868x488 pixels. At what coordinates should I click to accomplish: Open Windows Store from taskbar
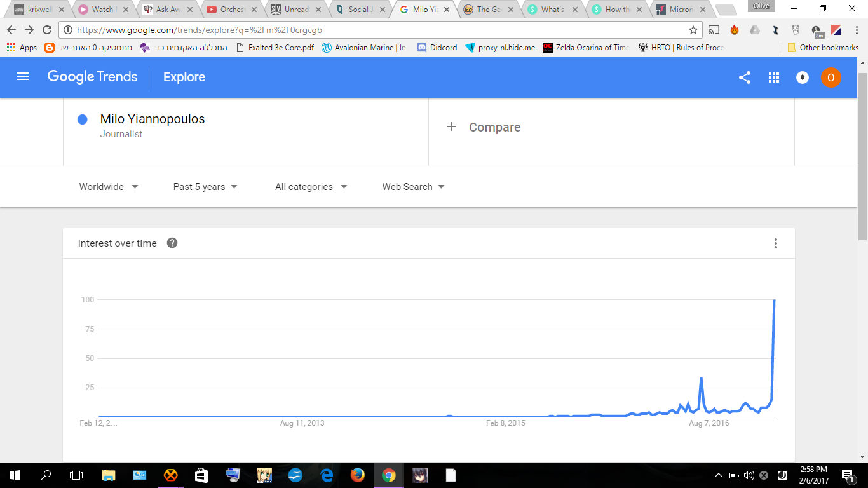tap(202, 475)
